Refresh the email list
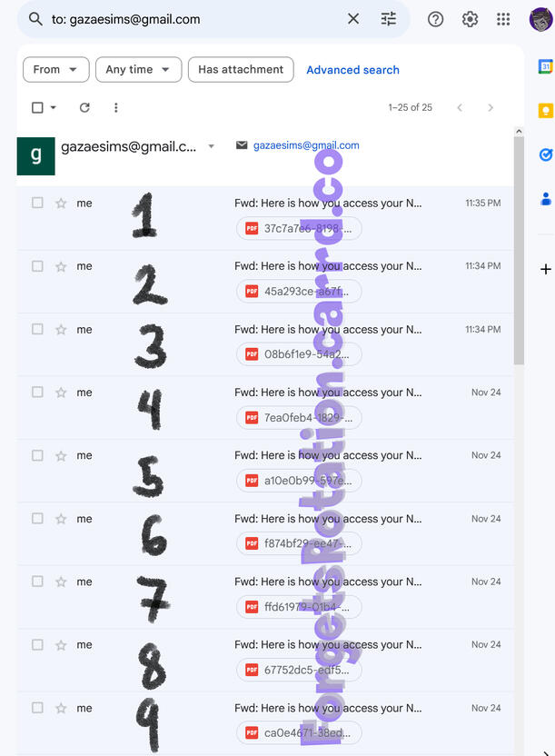 pyautogui.click(x=84, y=107)
